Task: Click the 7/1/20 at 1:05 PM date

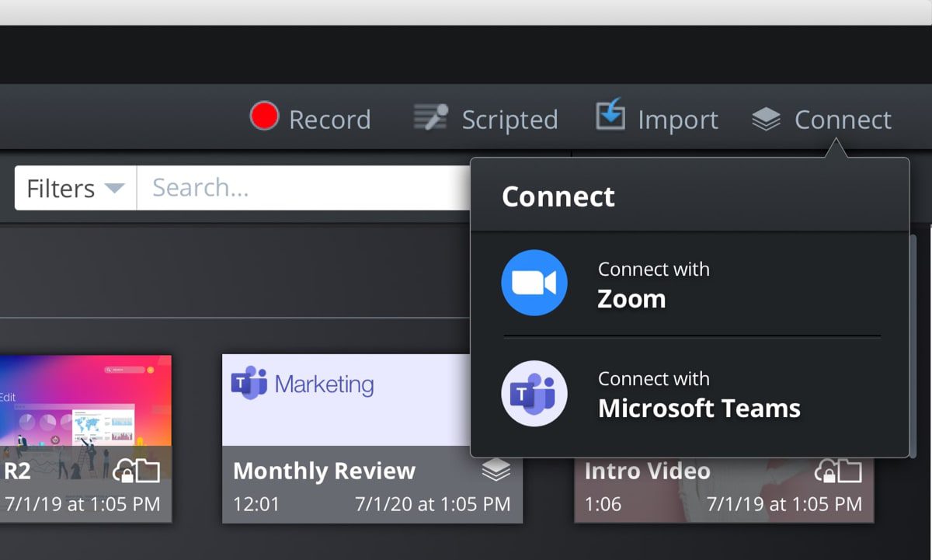Action: (x=433, y=504)
